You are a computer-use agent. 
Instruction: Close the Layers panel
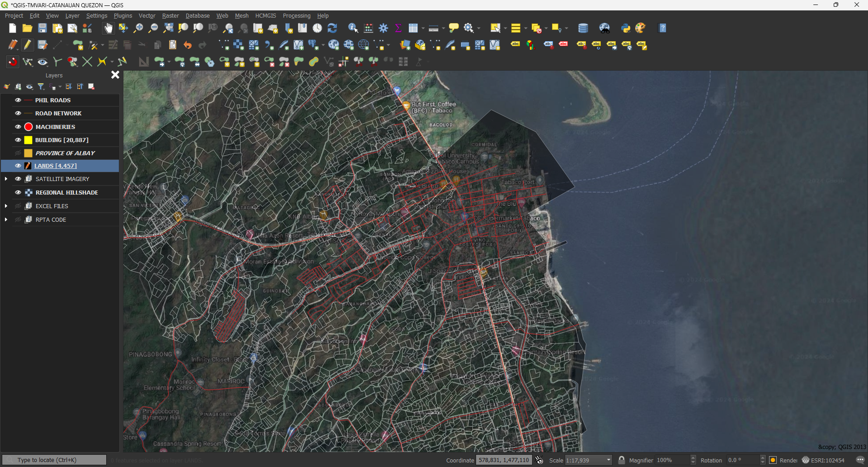tap(115, 75)
